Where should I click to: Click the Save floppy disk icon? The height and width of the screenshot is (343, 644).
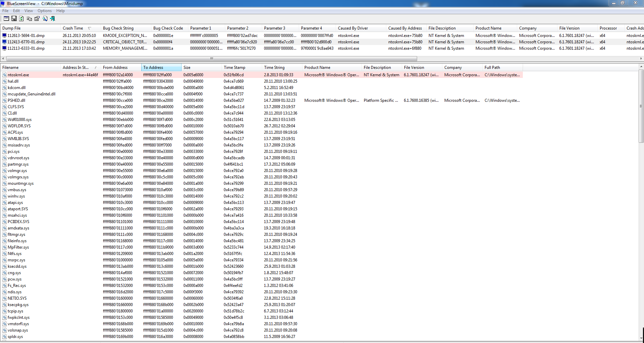(14, 19)
